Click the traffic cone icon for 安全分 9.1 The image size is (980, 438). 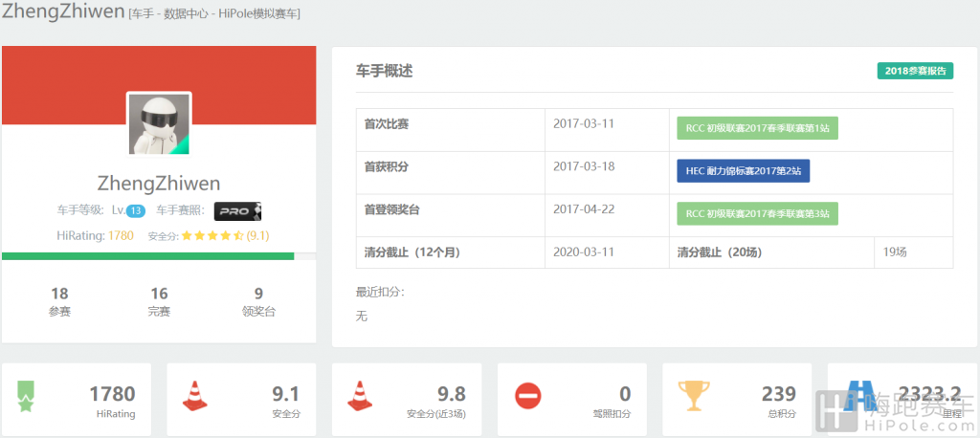[x=195, y=396]
